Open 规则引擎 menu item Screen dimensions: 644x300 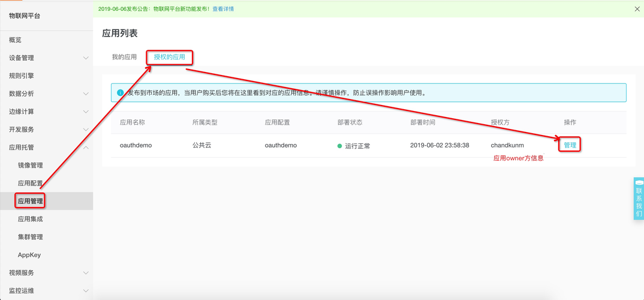(x=22, y=76)
